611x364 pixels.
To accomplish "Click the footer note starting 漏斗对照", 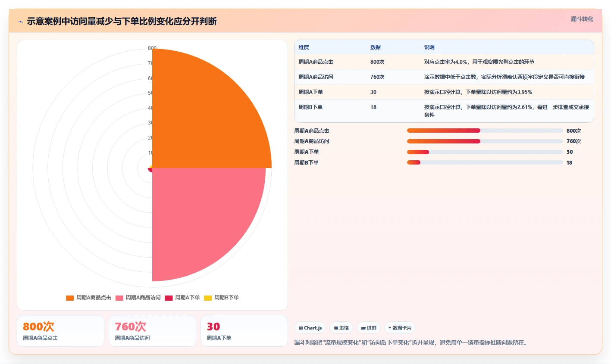I will pos(410,343).
